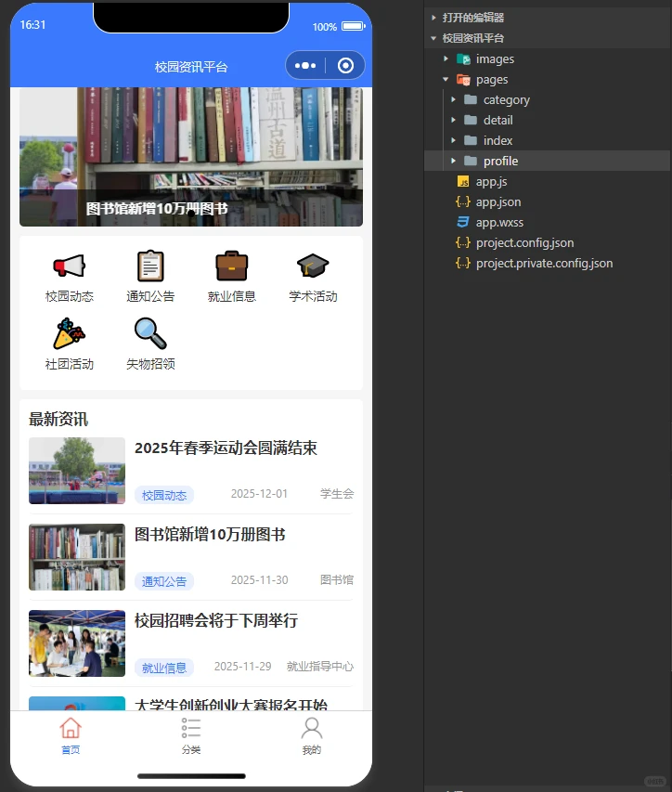Click the category folder icon
The image size is (672, 792).
tap(471, 99)
